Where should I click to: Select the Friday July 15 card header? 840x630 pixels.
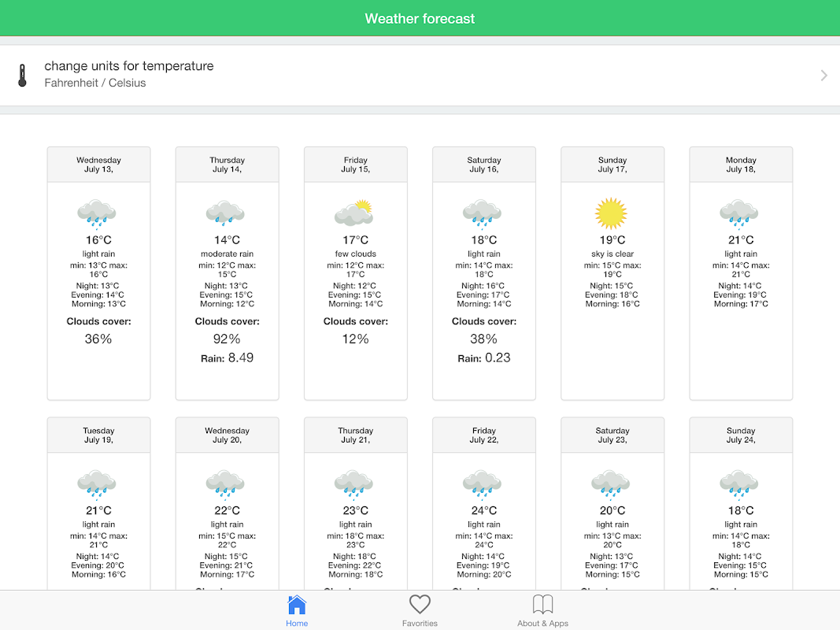356,165
